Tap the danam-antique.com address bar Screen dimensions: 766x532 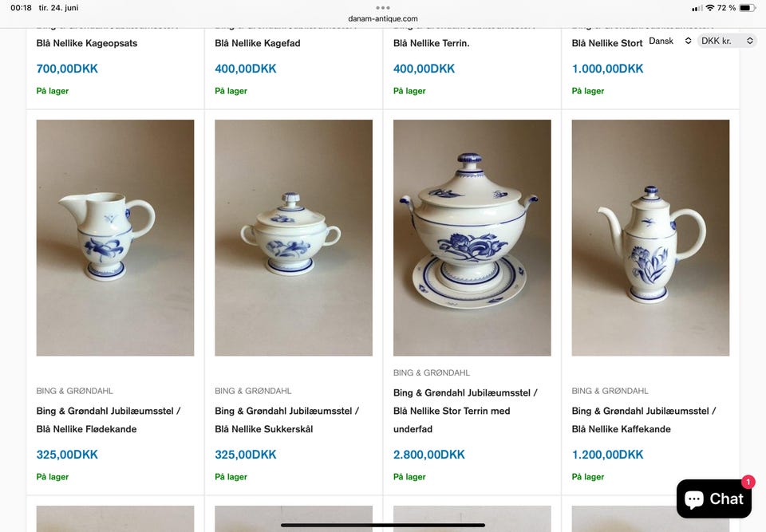383,18
